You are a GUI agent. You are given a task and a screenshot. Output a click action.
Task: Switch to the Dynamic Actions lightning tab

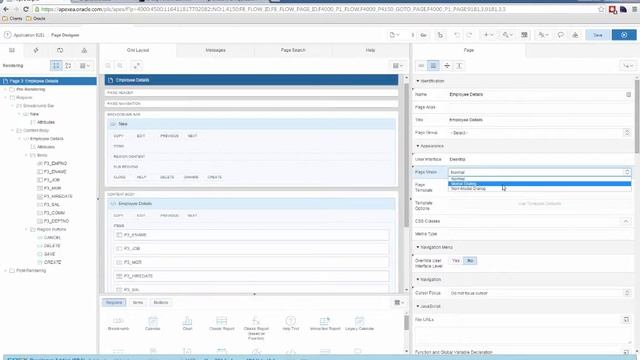point(36,50)
